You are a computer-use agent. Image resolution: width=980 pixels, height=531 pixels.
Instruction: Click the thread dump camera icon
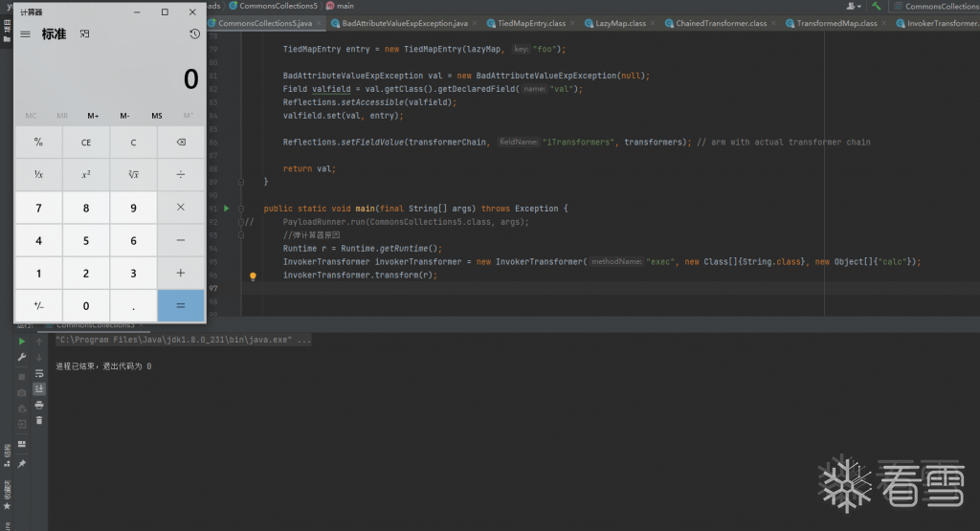[22, 393]
